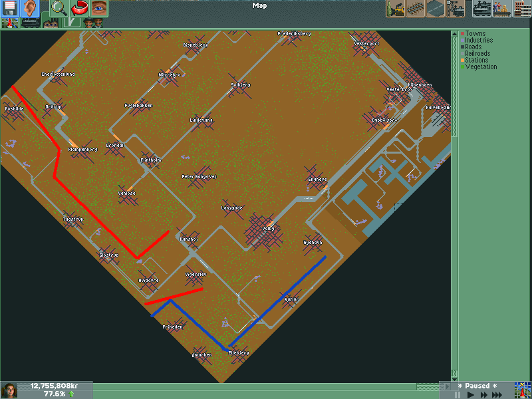The image size is (532, 399).
Task: Click the map scrollbar down arrow
Action: [x=455, y=378]
